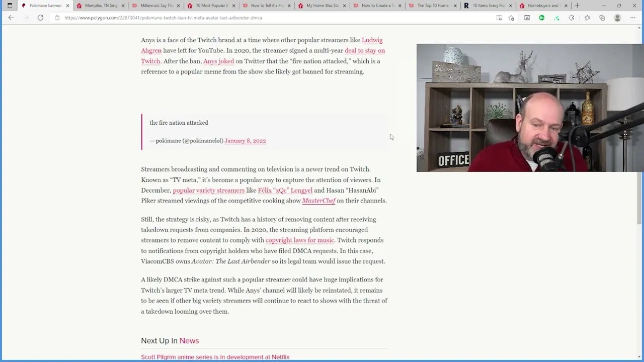Screen dimensions: 644x362
Task: Close the Top 10 Home tab
Action: click(x=455, y=6)
